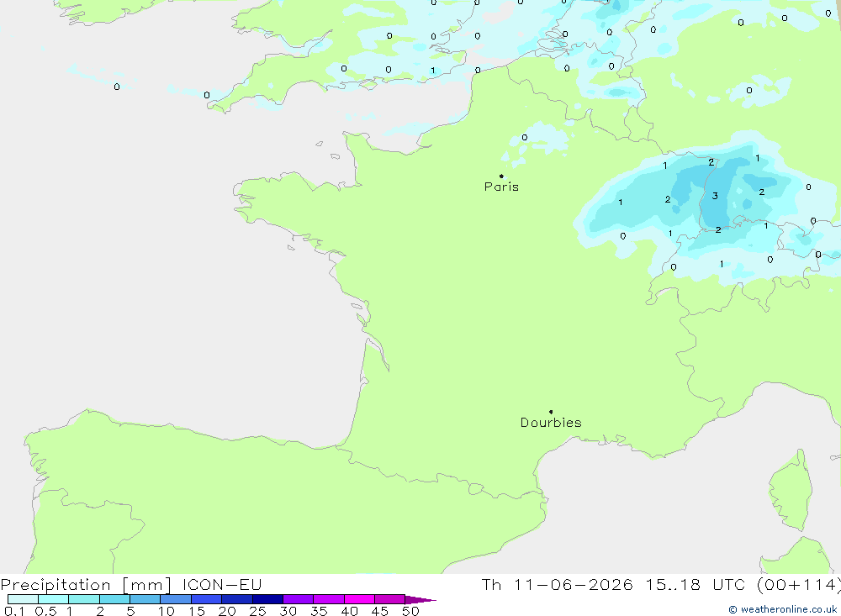Click the copyright symbol beside weatheronline.co.uk

(x=733, y=609)
